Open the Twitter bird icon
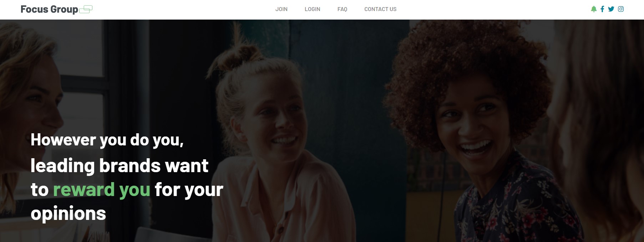 tap(611, 9)
